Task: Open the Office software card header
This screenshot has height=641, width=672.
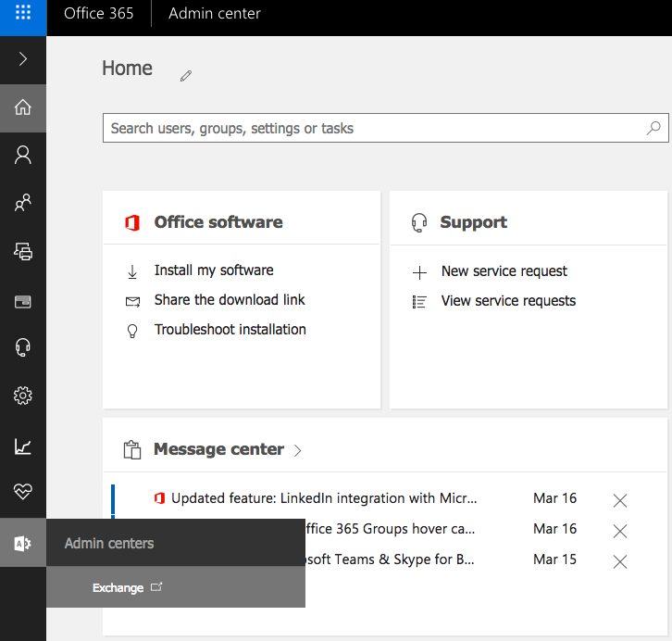Action: [218, 222]
